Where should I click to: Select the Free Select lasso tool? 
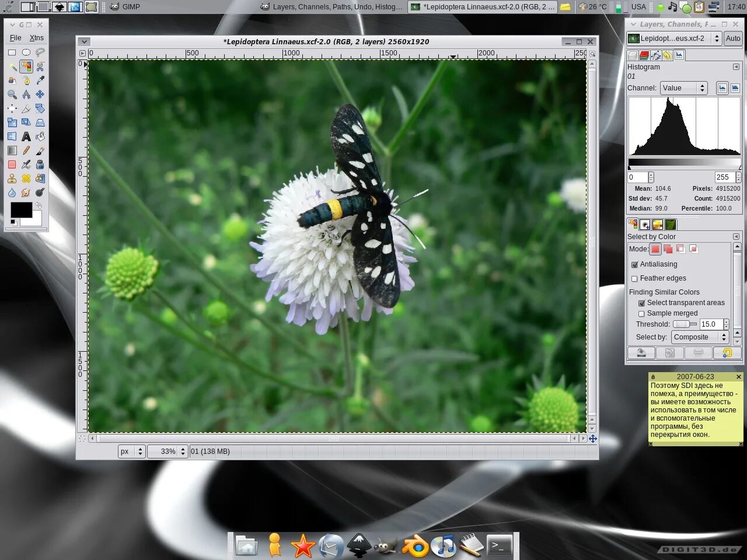[x=40, y=52]
